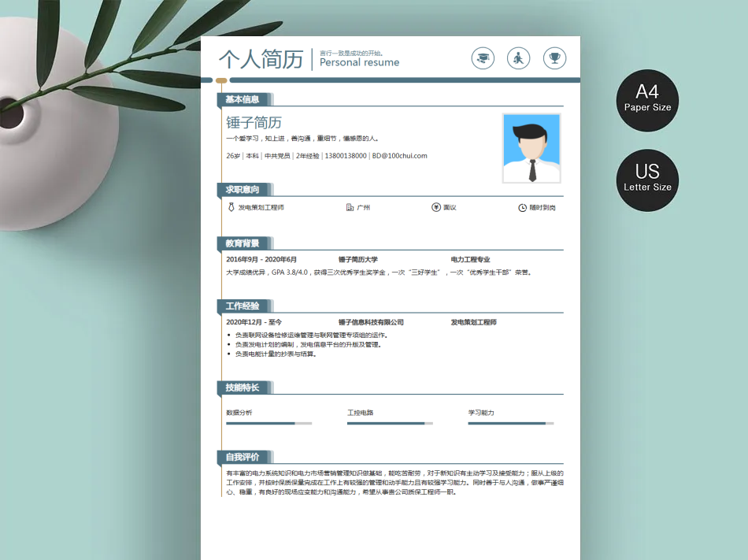The width and height of the screenshot is (748, 560).
Task: Click 发电策划工程师 in the 求职意向 row
Action: pyautogui.click(x=261, y=207)
